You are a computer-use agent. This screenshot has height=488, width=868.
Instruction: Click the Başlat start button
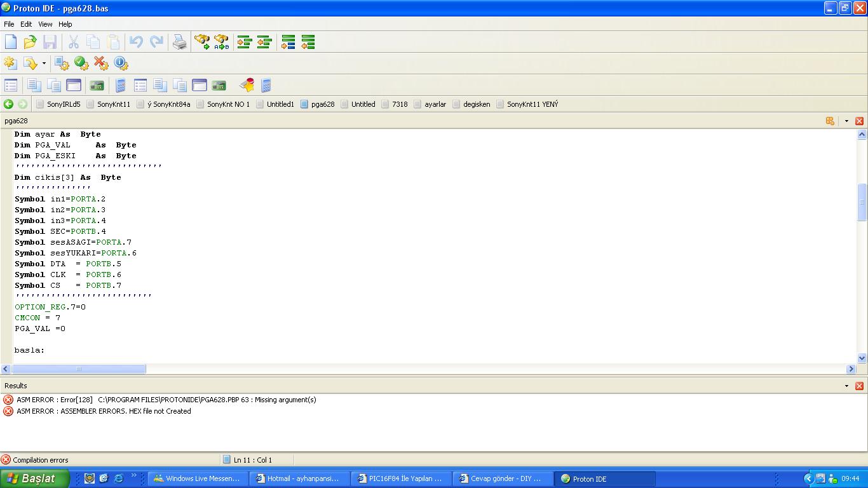[35, 478]
